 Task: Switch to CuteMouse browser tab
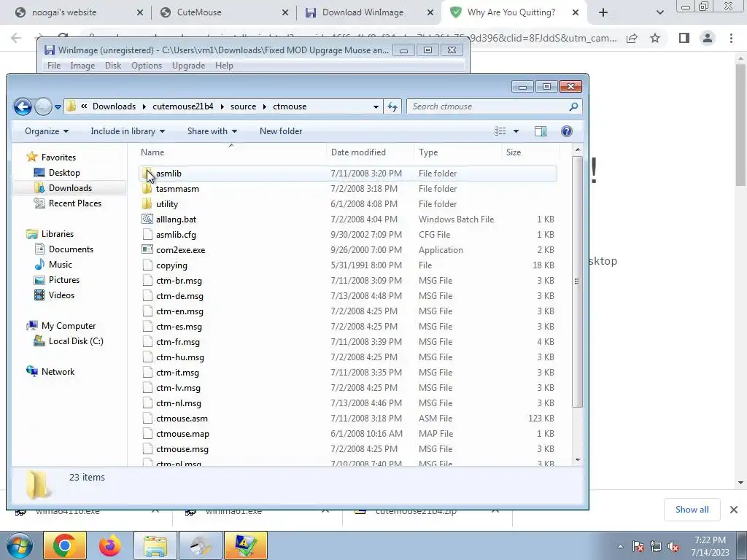click(223, 12)
